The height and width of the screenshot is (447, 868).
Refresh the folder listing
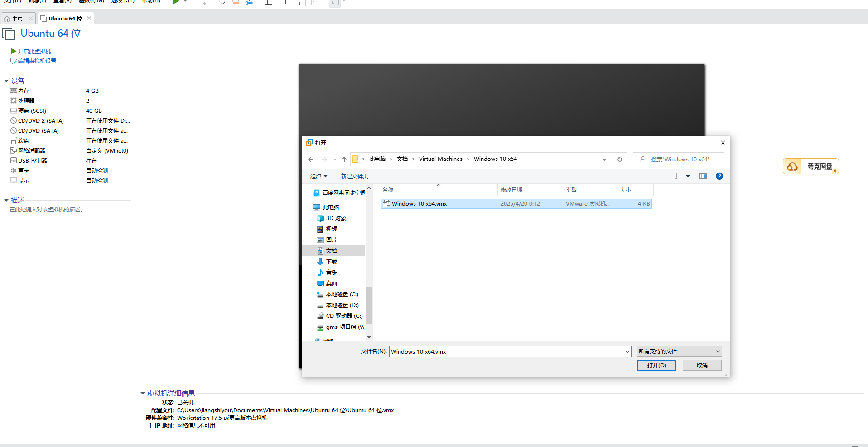pyautogui.click(x=620, y=159)
